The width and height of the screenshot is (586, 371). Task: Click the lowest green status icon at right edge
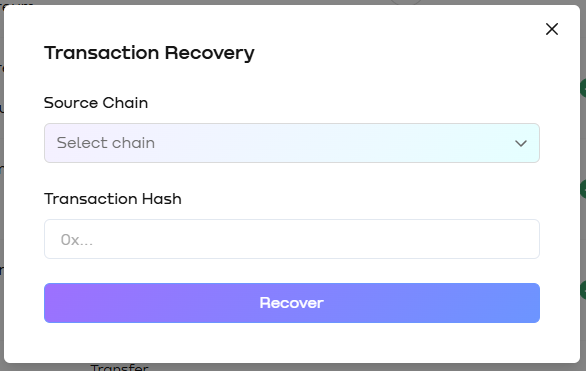[x=583, y=290]
